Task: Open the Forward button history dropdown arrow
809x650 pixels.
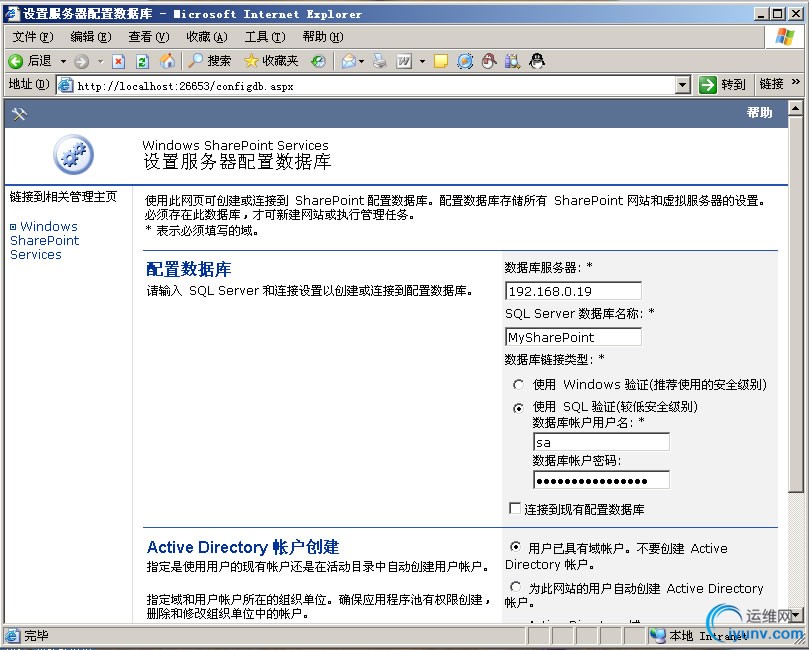Action: [x=101, y=61]
